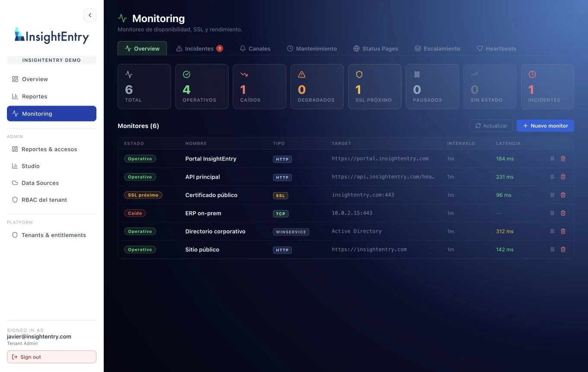
Task: Switch to the Heartbeats tab
Action: [x=496, y=48]
